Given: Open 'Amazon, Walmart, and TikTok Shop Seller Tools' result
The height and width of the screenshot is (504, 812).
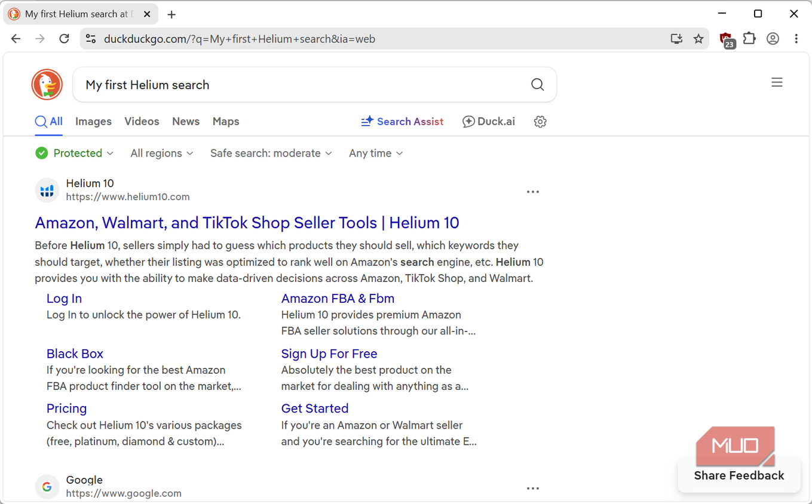Looking at the screenshot, I should click(247, 223).
